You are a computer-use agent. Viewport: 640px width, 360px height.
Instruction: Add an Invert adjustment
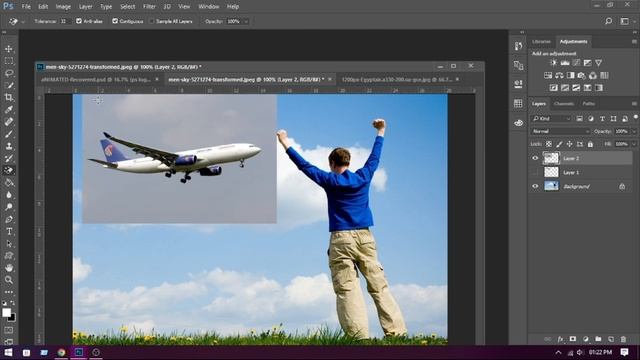(x=553, y=88)
